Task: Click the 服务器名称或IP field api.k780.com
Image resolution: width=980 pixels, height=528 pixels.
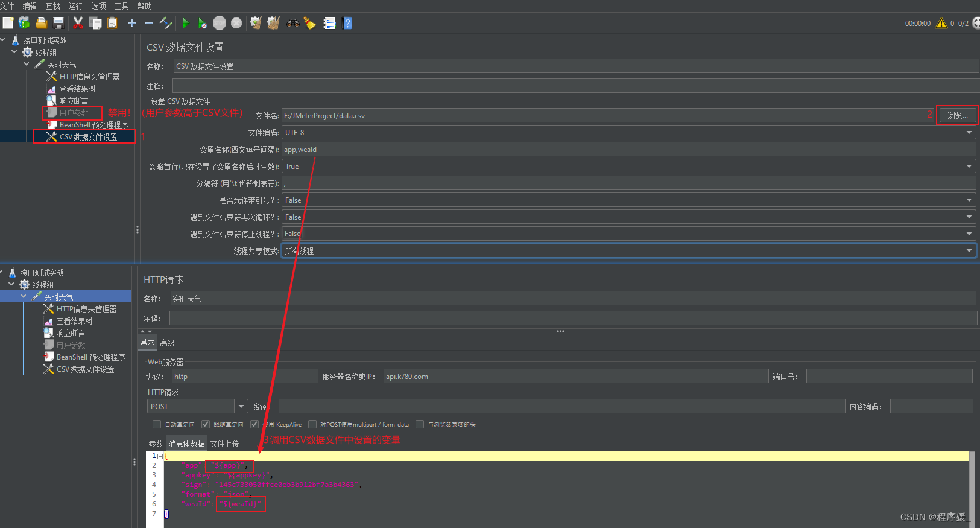Action: tap(576, 377)
